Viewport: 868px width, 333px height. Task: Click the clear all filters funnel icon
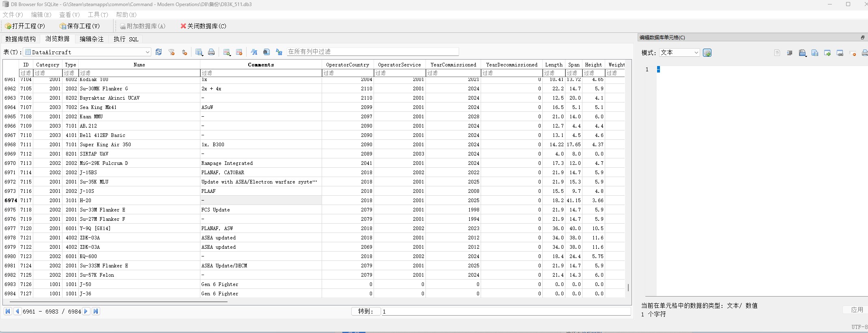pyautogui.click(x=172, y=52)
